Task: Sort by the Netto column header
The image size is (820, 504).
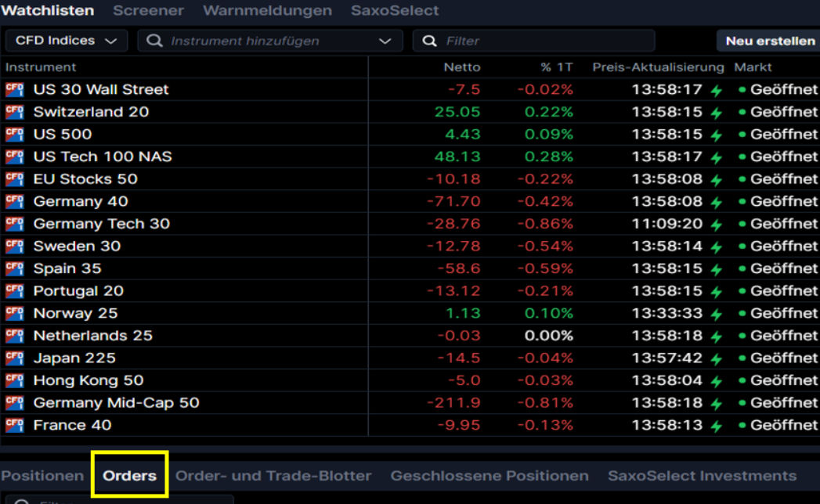Action: pyautogui.click(x=461, y=67)
